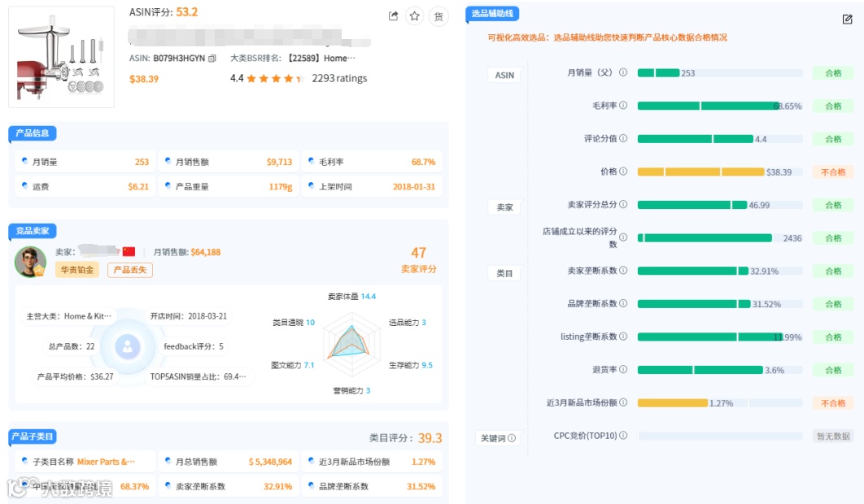Click the star favorite icon at the top
Image resolution: width=864 pixels, height=504 pixels.
416,15
